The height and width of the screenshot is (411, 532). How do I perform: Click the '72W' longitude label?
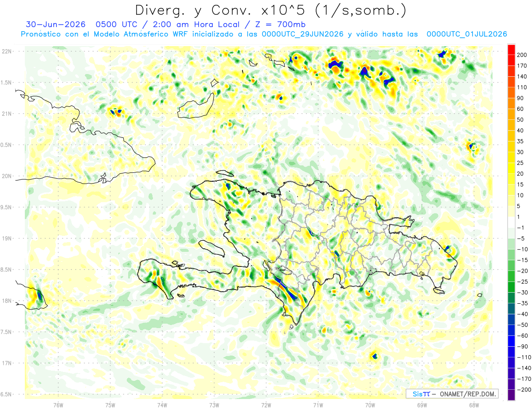click(x=266, y=404)
